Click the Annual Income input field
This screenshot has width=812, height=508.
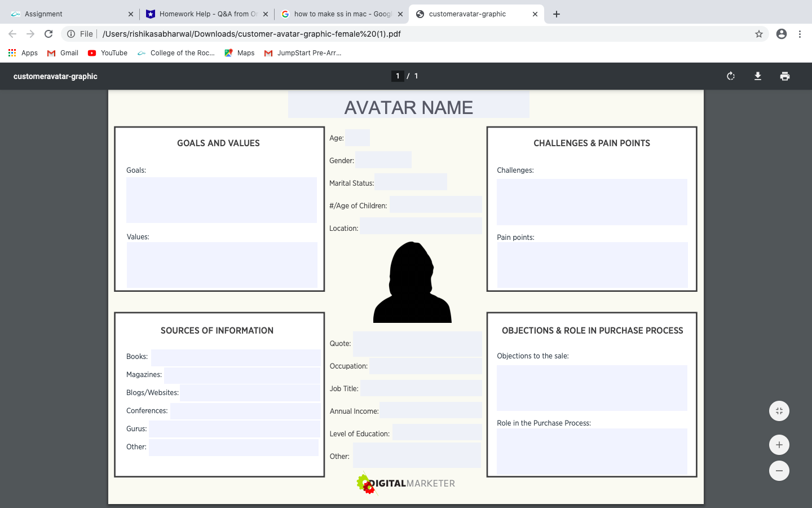click(431, 410)
